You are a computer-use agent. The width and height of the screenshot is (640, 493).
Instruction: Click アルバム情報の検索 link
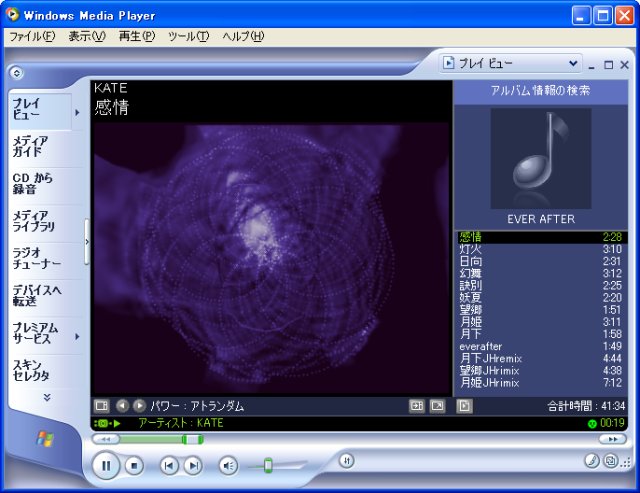[540, 91]
